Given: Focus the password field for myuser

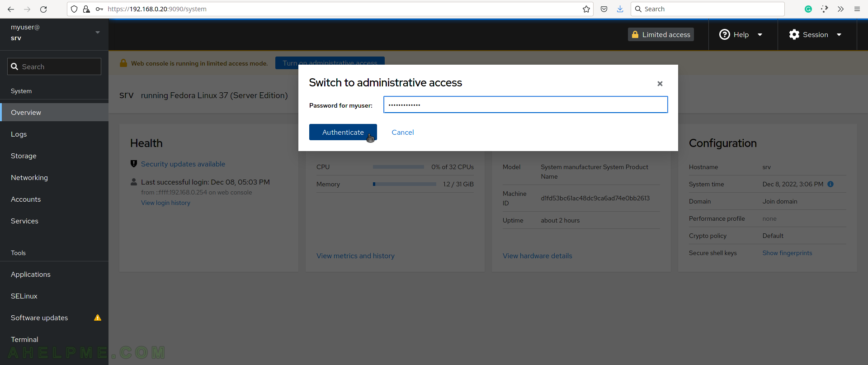Looking at the screenshot, I should (x=525, y=104).
